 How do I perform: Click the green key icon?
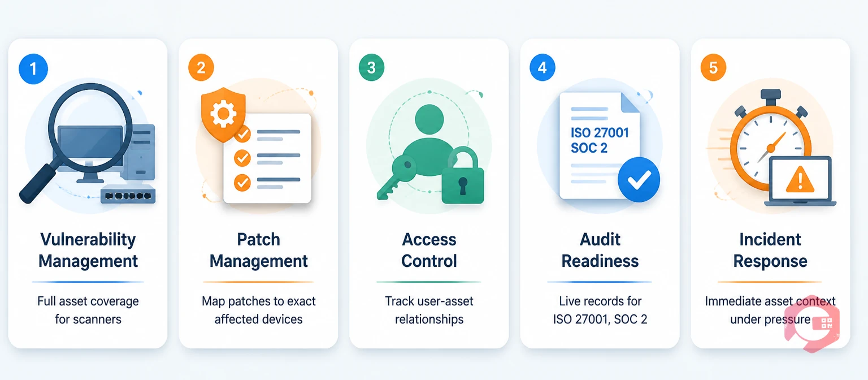(x=397, y=177)
